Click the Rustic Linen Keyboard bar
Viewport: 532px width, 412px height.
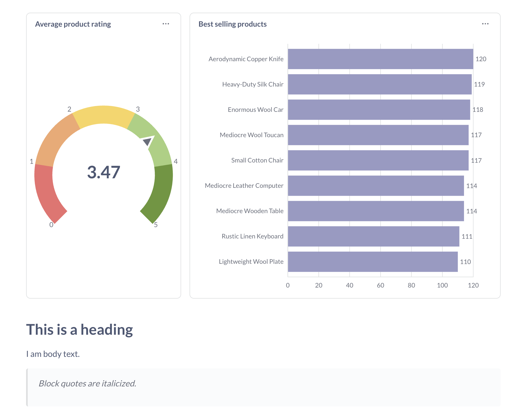point(373,236)
